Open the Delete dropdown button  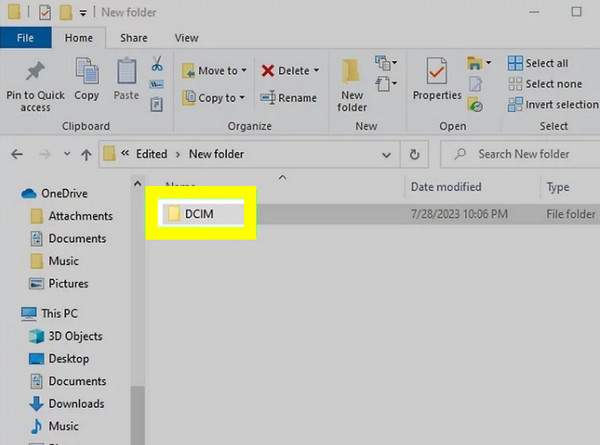316,70
